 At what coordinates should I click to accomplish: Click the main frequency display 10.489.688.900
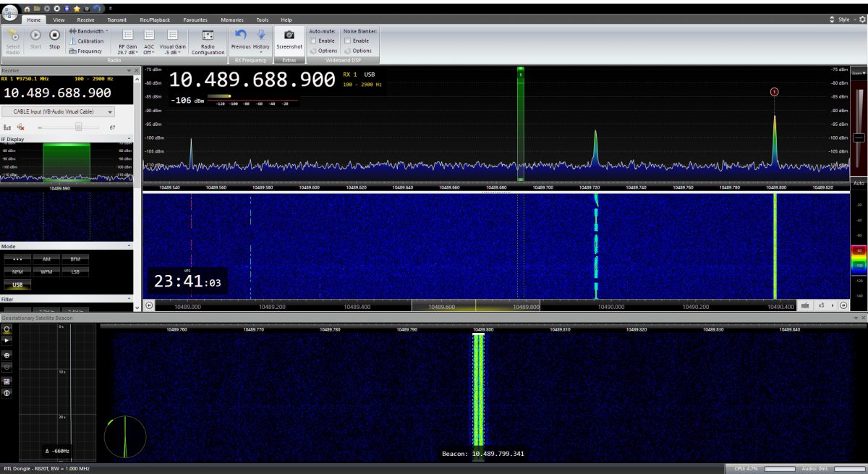pos(252,80)
